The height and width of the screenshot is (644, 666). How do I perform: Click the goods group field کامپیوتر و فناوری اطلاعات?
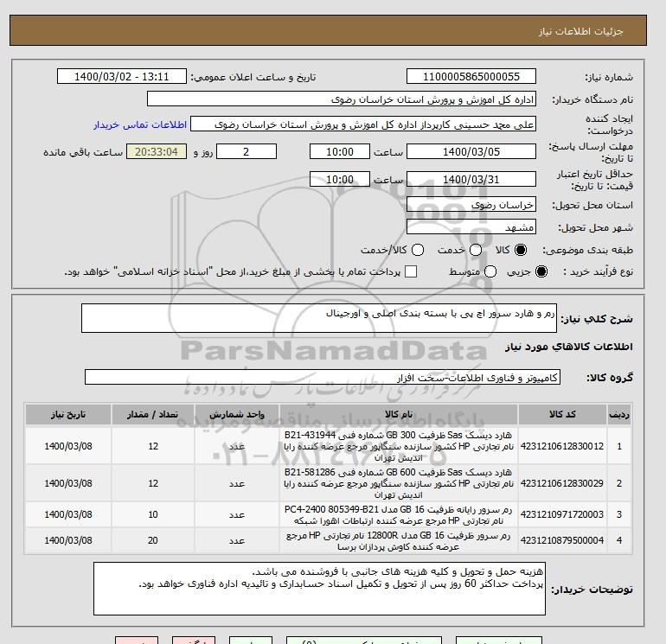point(323,377)
